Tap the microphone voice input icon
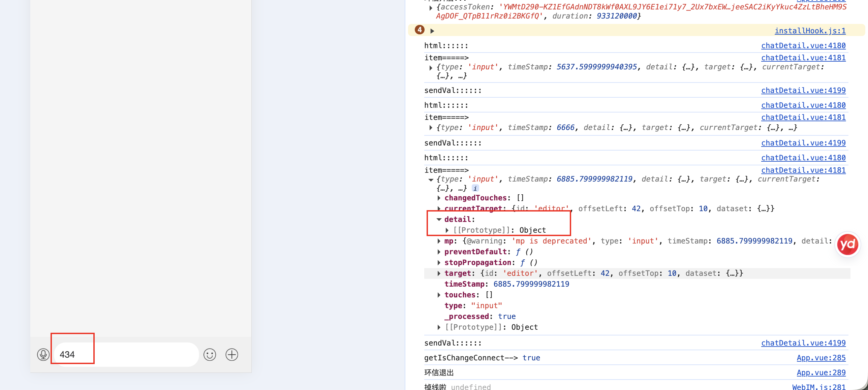The image size is (868, 390). (x=43, y=354)
